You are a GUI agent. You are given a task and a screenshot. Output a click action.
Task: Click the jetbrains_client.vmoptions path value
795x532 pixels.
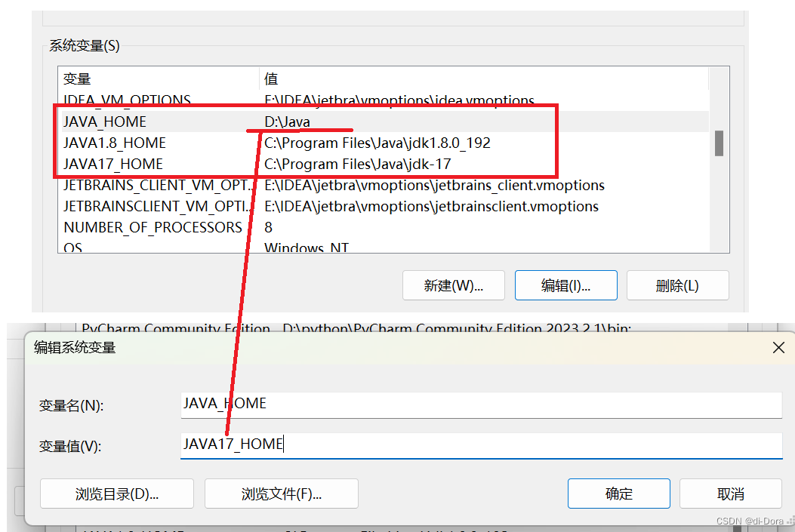click(x=435, y=186)
